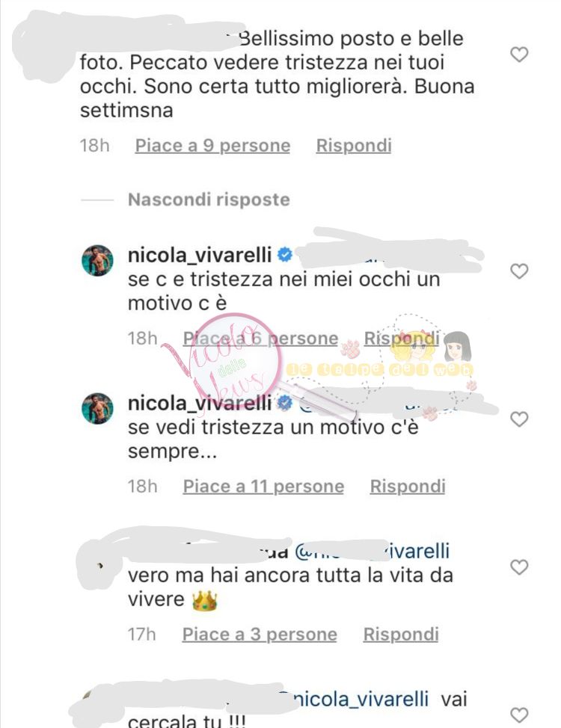561x728 pixels.
Task: Open nicola_vivarelli avatar on first reply
Action: (97, 260)
